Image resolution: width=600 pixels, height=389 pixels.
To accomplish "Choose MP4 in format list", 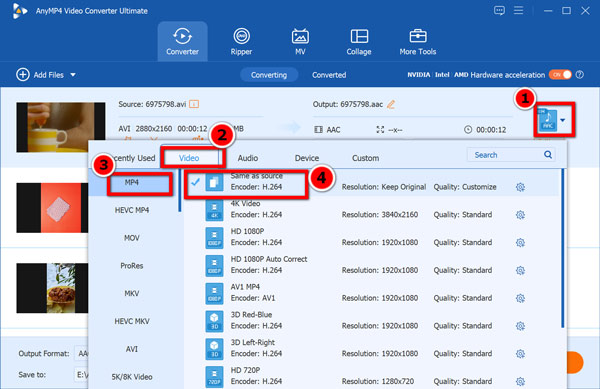I will click(x=132, y=182).
